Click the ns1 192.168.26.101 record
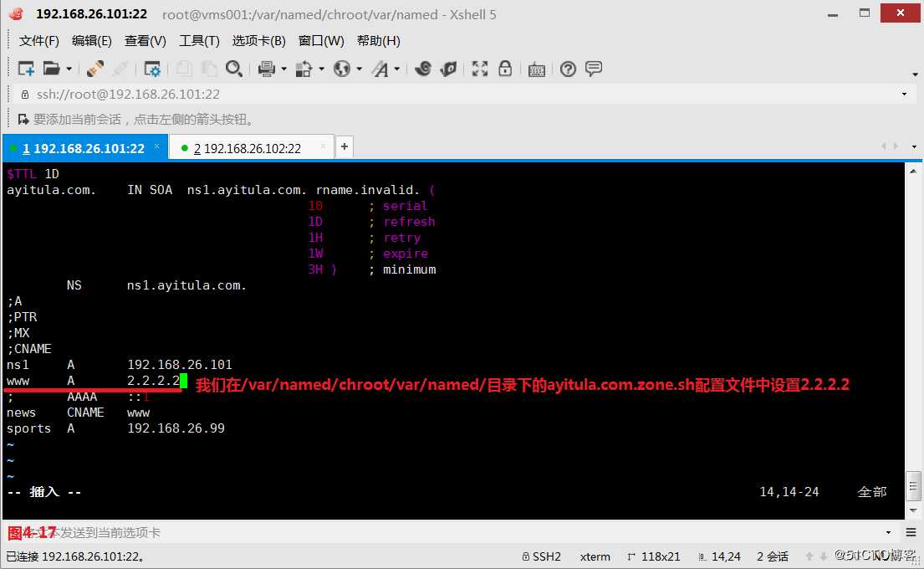The image size is (924, 569). tap(119, 365)
